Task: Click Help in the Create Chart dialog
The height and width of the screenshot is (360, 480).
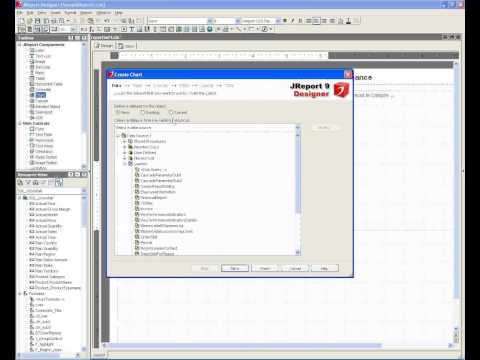Action: pyautogui.click(x=325, y=268)
